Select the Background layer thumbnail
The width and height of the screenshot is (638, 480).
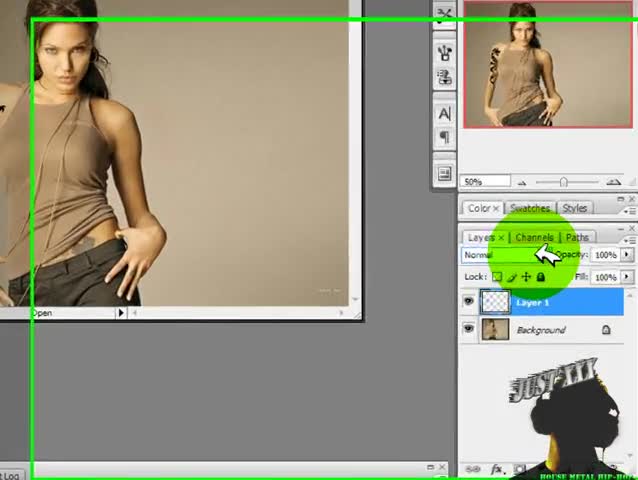point(495,329)
